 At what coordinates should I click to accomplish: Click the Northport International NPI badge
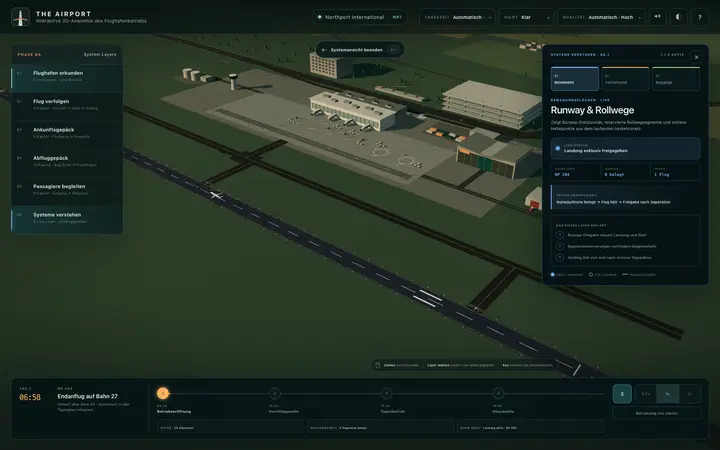(x=360, y=17)
